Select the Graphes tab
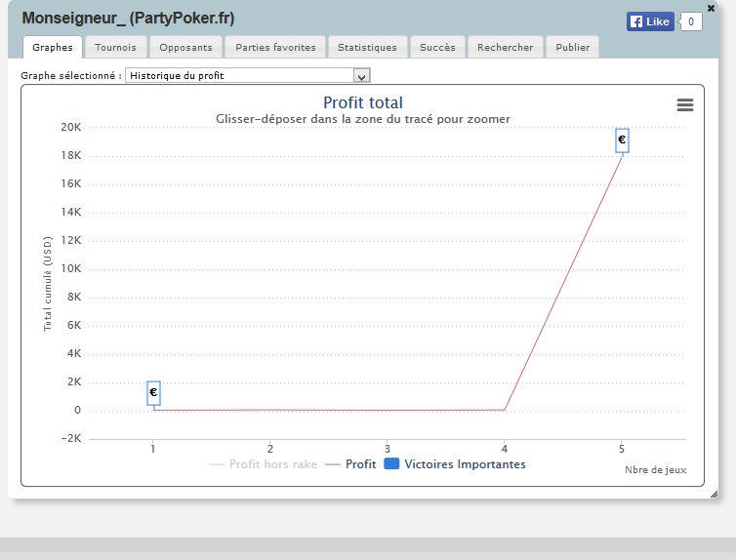This screenshot has width=736, height=560. coord(53,48)
